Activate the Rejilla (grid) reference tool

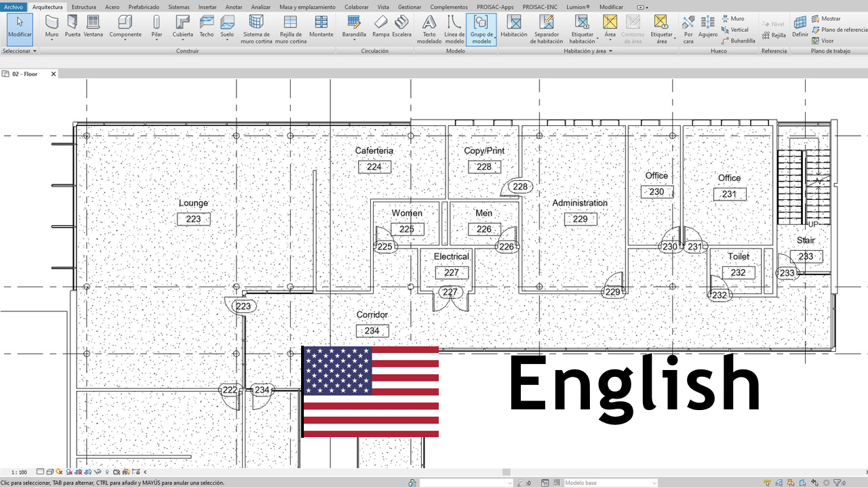tap(774, 35)
